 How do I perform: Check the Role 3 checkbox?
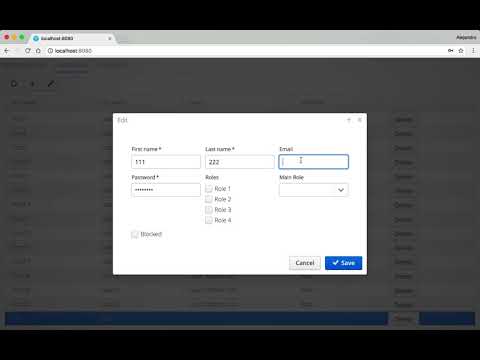[209, 210]
